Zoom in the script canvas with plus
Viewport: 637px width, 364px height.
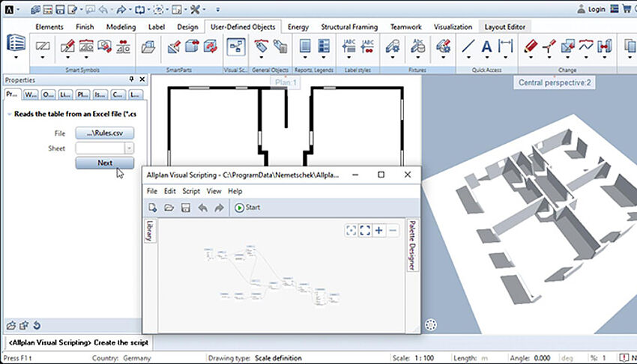[379, 230]
